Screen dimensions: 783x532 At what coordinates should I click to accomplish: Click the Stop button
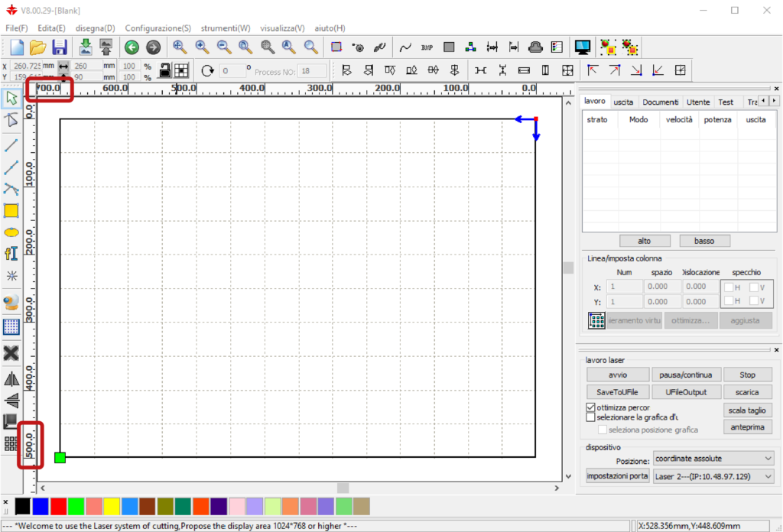[747, 375]
